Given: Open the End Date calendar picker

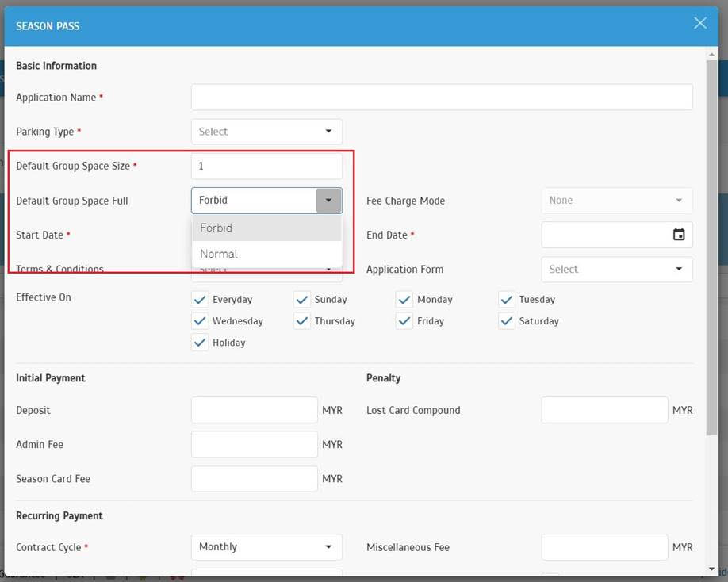Looking at the screenshot, I should [679, 235].
